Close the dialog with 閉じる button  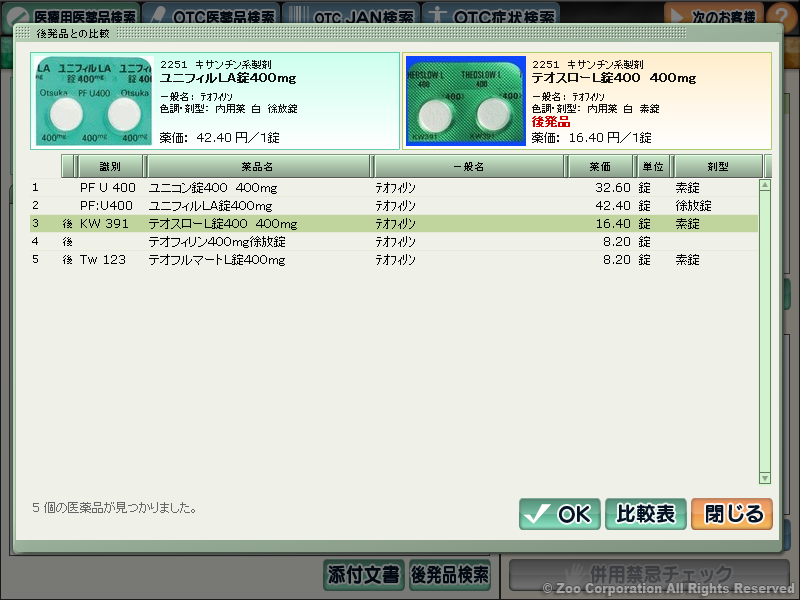732,514
